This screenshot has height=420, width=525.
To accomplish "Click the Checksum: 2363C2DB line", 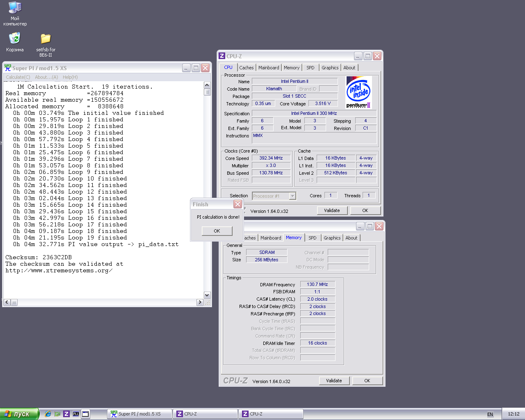I will [x=39, y=258].
